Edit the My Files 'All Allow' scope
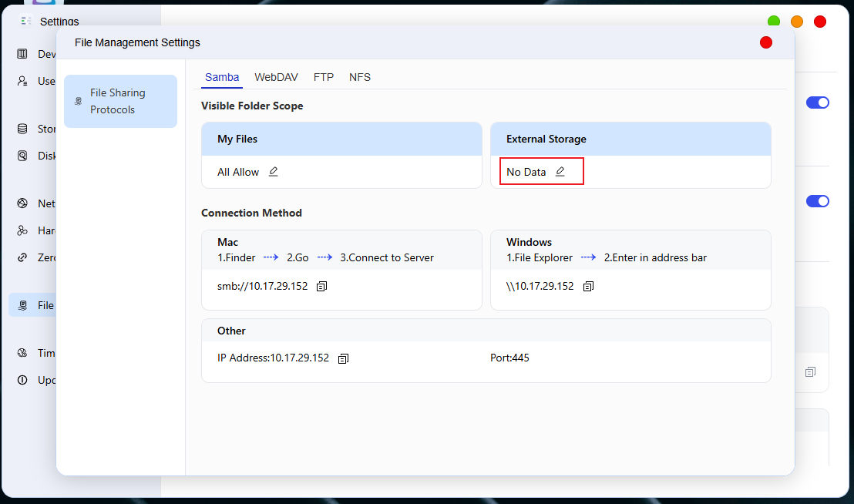 pyautogui.click(x=274, y=172)
